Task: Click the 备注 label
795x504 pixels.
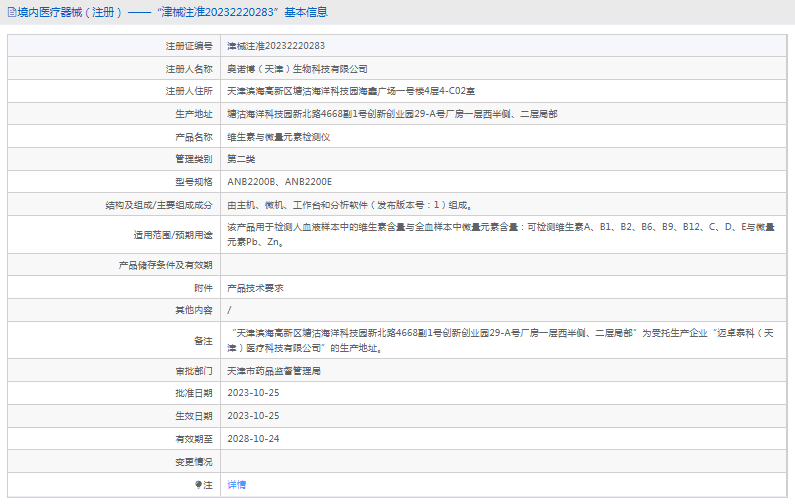Action: tap(203, 341)
